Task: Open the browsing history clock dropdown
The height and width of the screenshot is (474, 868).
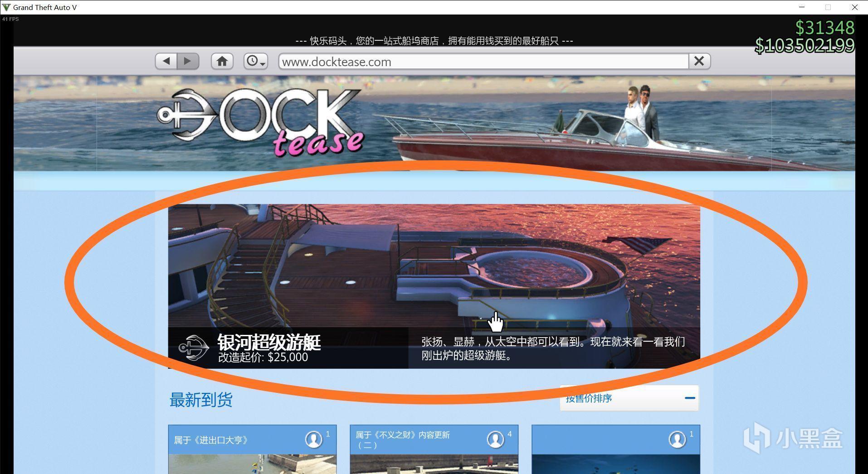Action: coord(256,61)
